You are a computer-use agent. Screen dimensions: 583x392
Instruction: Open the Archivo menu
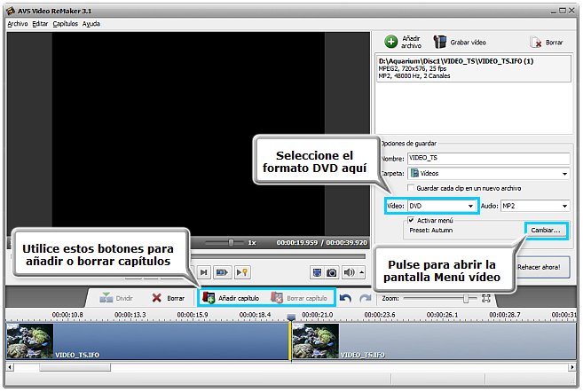click(x=18, y=24)
